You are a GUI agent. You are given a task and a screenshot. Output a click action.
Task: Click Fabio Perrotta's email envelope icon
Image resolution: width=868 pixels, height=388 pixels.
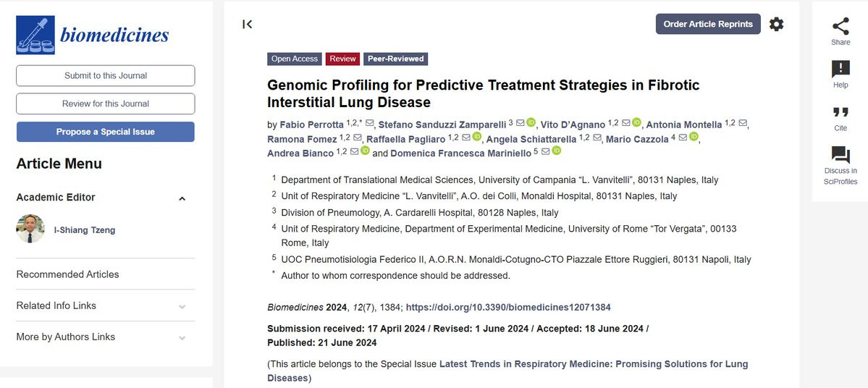(x=370, y=124)
